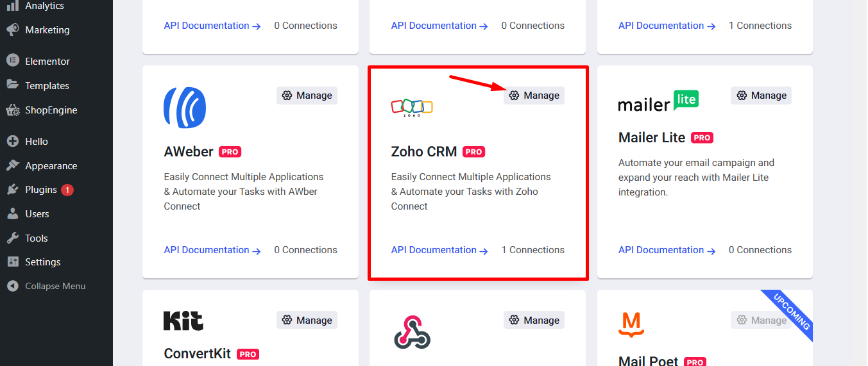Go to Marketing in the sidebar
Viewport: 868px width, 366px height.
click(47, 30)
